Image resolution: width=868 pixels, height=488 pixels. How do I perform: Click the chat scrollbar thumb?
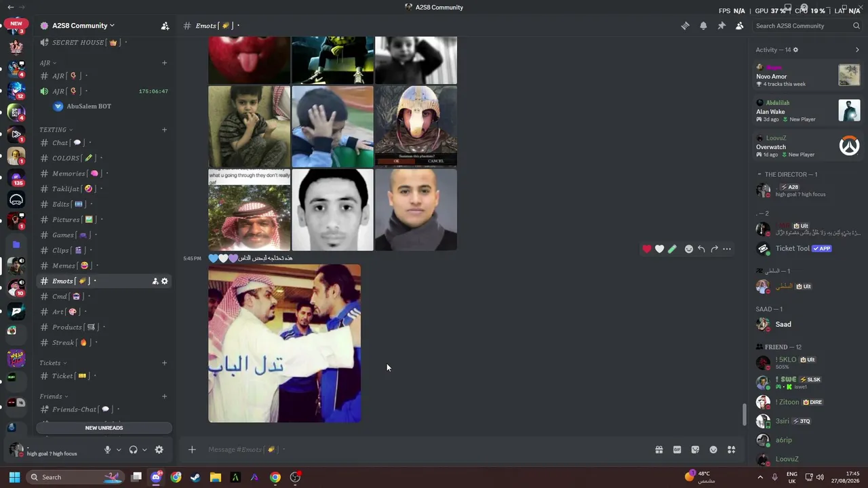coord(744,415)
